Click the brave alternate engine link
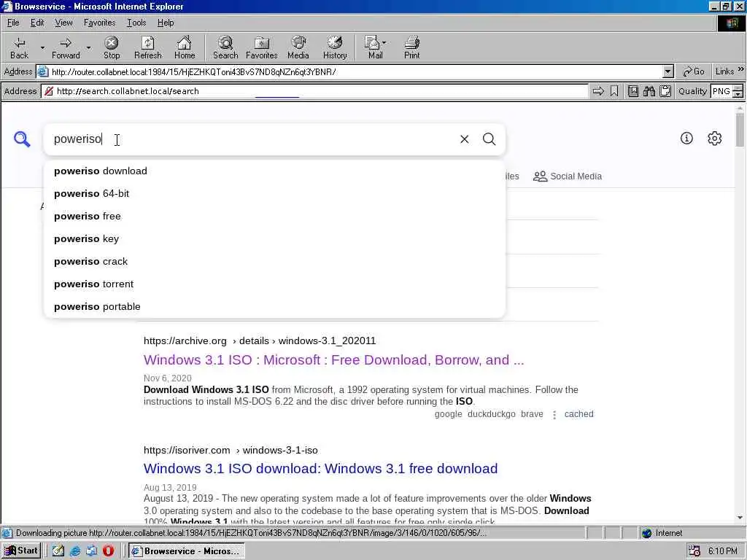747x560 pixels. pyautogui.click(x=532, y=414)
